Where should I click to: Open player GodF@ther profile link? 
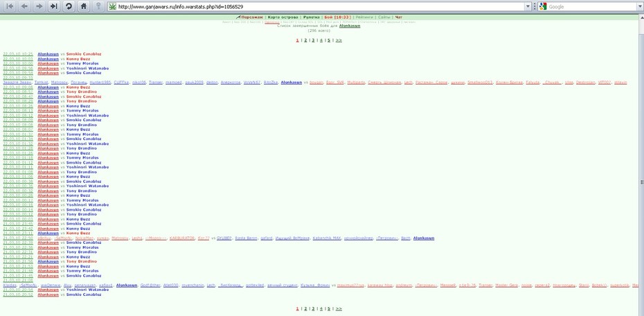[150, 286]
